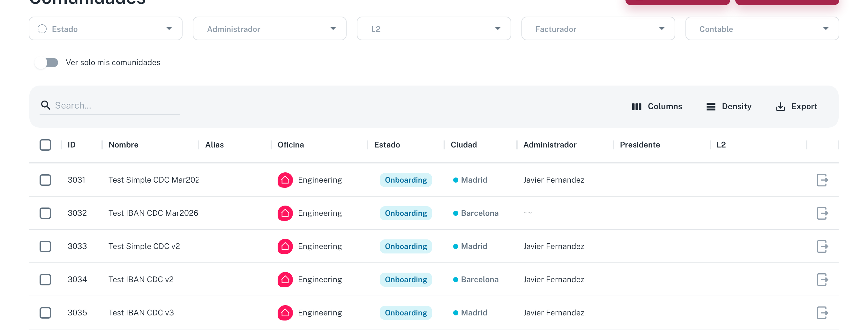The width and height of the screenshot is (868, 332).
Task: Sort by the Oficina column header
Action: (290, 145)
